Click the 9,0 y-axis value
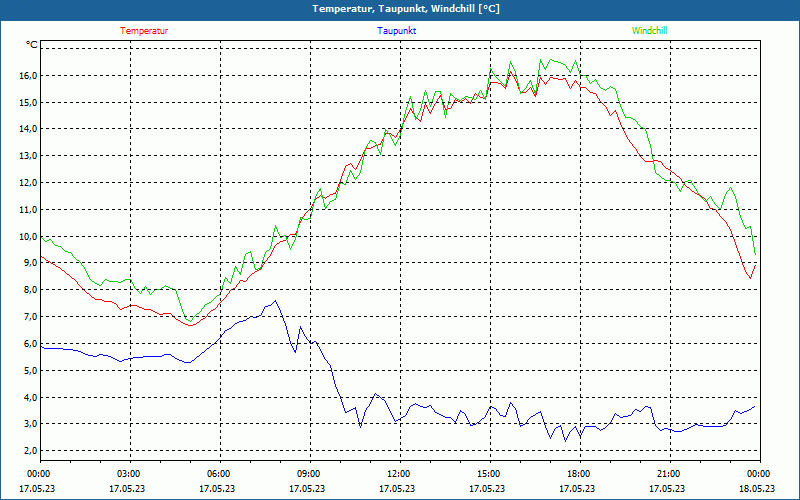The image size is (800, 500). [x=31, y=263]
